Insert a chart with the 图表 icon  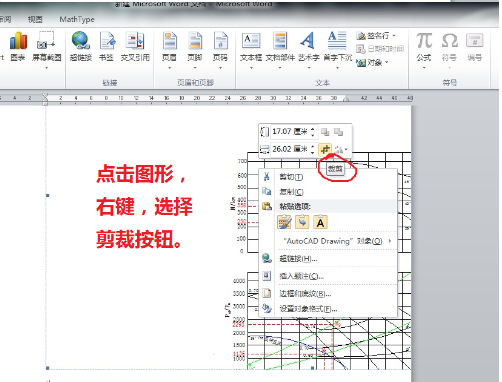pyautogui.click(x=18, y=47)
